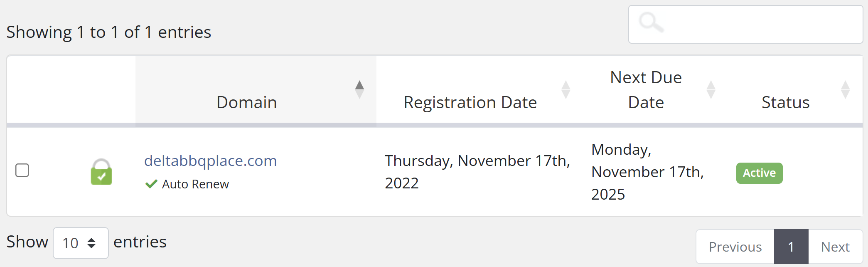The width and height of the screenshot is (868, 267).
Task: Sort by Next Due Date header
Action: coord(646,90)
